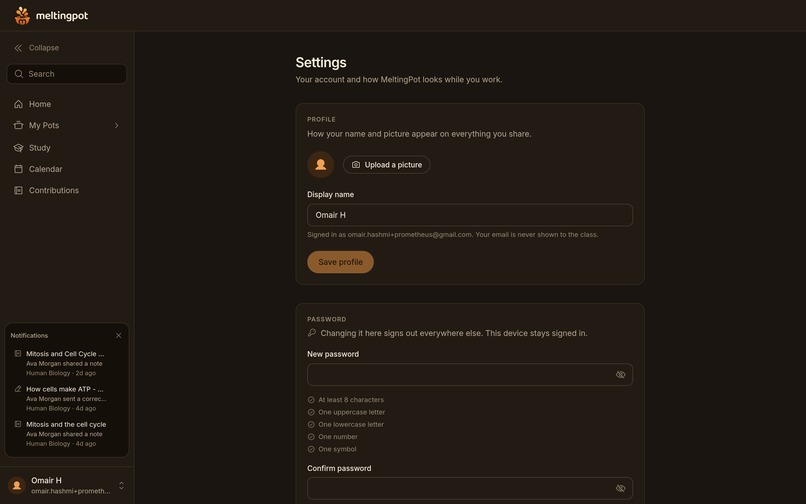806x504 pixels.
Task: Click into the New password field
Action: (470, 374)
